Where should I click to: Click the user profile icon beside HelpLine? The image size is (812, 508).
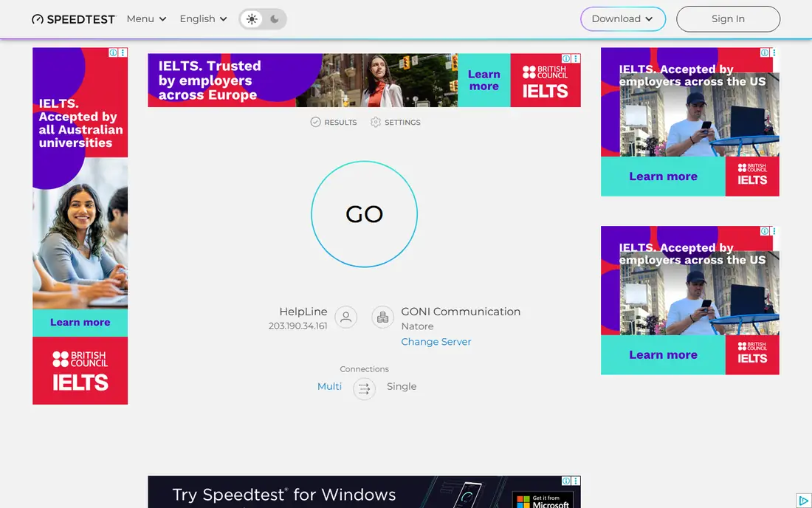click(x=346, y=317)
